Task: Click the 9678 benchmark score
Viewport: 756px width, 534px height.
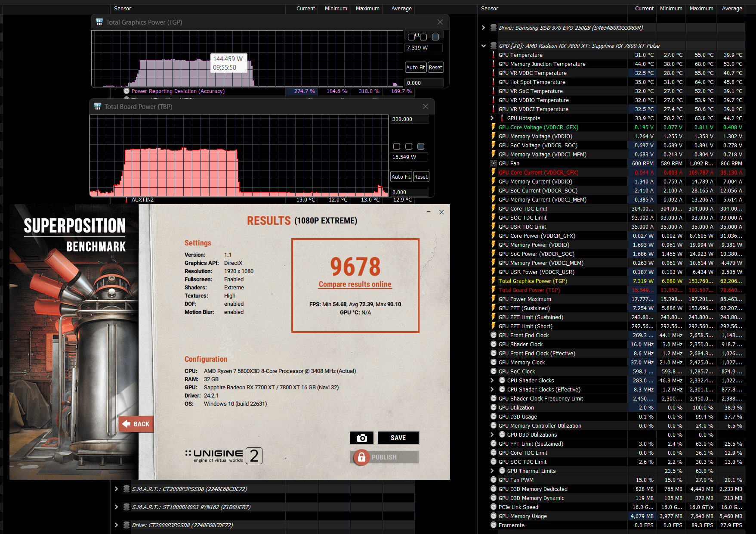Action: pyautogui.click(x=355, y=267)
